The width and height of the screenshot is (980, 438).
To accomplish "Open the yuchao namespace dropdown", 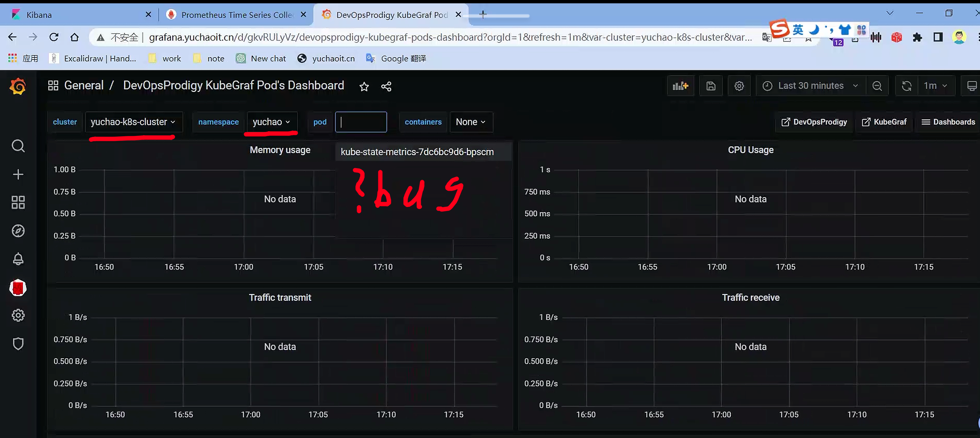I will pos(272,122).
